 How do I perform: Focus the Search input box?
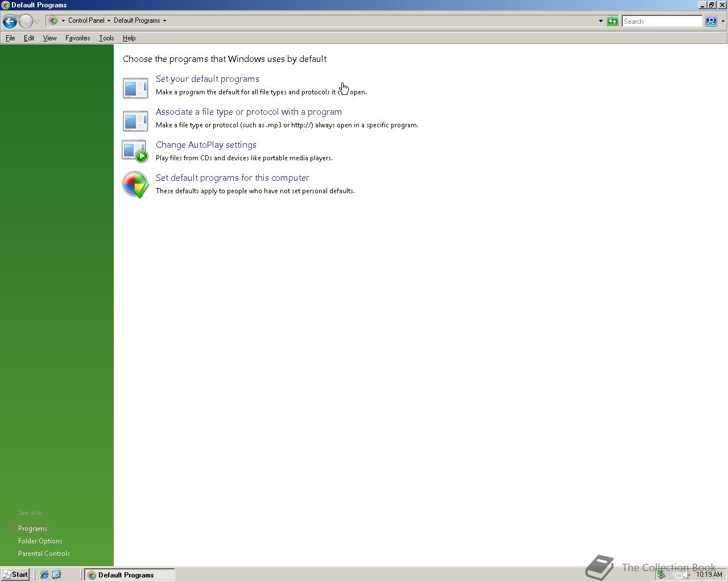point(662,21)
